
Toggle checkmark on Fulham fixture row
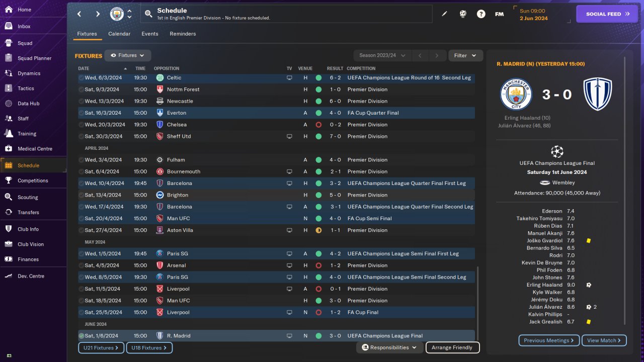(x=81, y=160)
